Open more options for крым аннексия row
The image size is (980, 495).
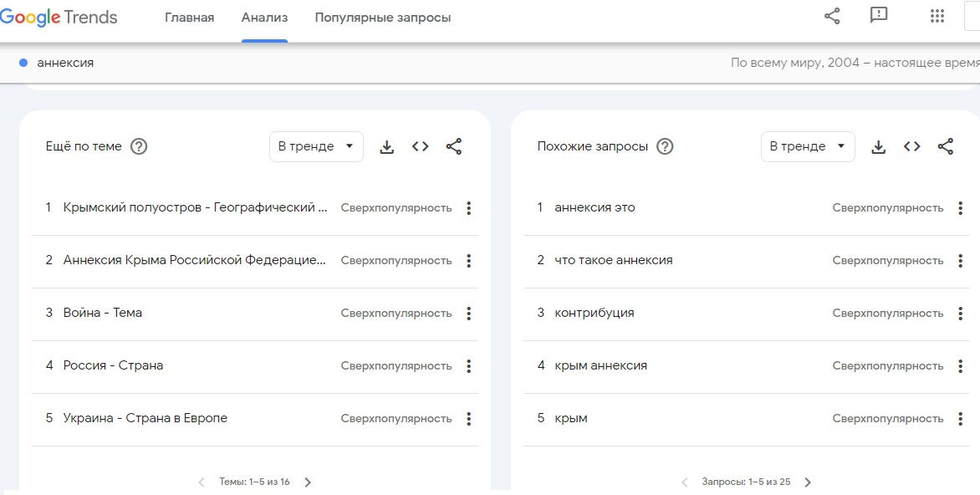tap(961, 365)
